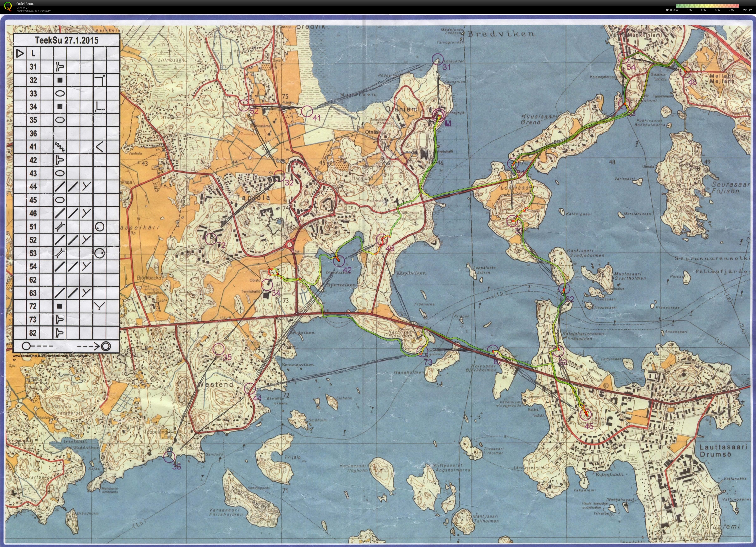Click the TeekSu 27.1.2015 title
This screenshot has height=547, width=756.
pos(67,40)
